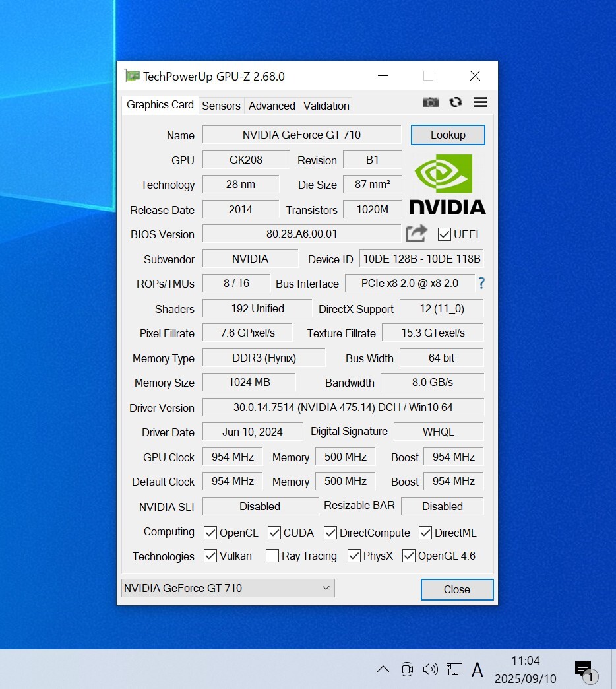This screenshot has height=689, width=616.
Task: Click the Bus Width field 64 bit
Action: (x=442, y=358)
